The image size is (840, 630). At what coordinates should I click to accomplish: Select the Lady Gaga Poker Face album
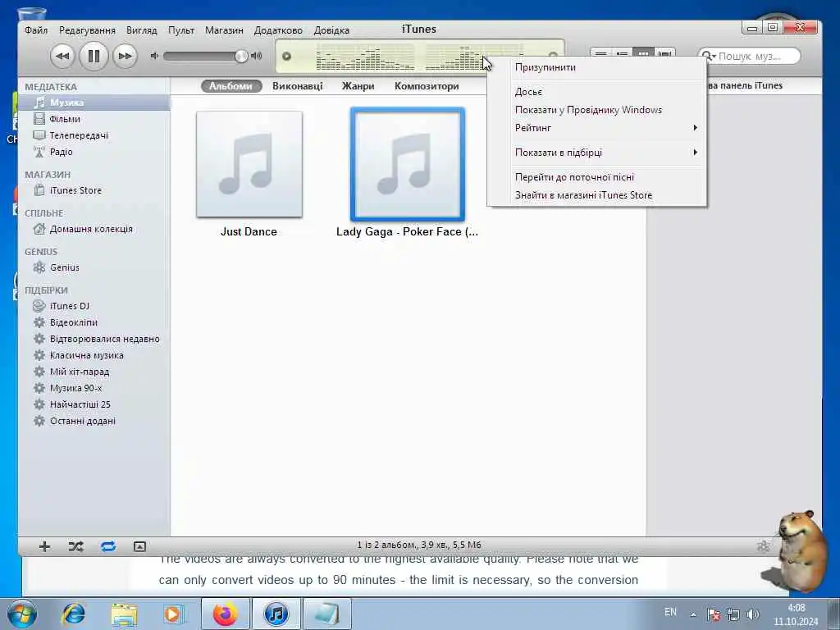click(x=407, y=164)
